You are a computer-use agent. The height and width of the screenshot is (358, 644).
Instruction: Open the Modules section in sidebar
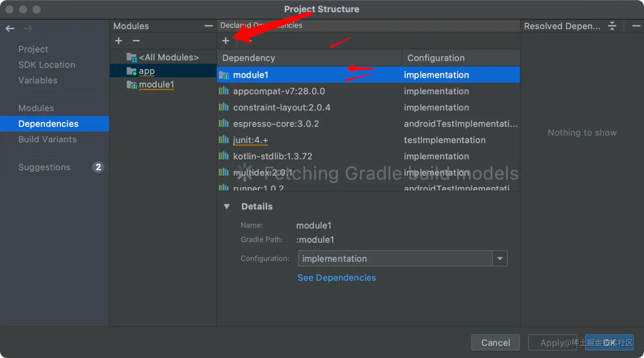click(36, 108)
